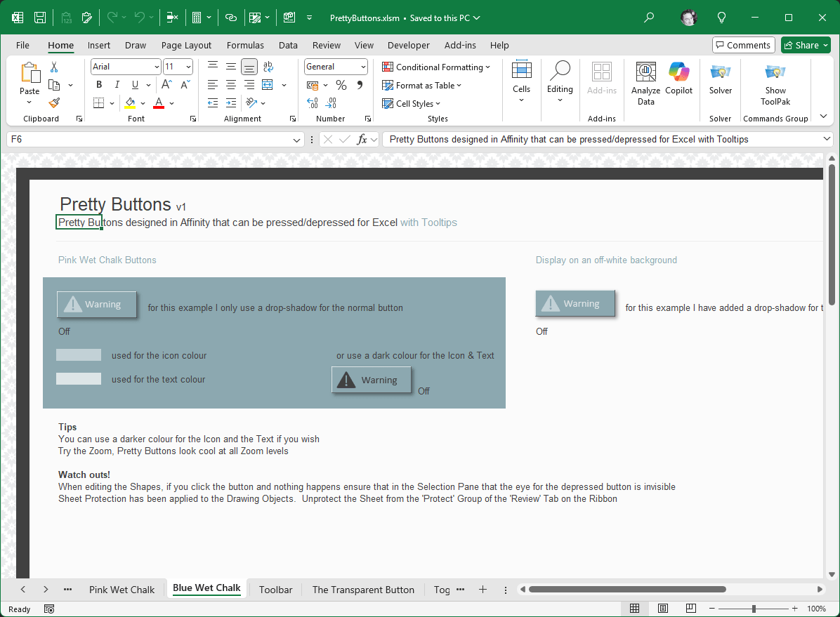840x617 pixels.
Task: Click the Cut scissors icon
Action: [x=54, y=67]
